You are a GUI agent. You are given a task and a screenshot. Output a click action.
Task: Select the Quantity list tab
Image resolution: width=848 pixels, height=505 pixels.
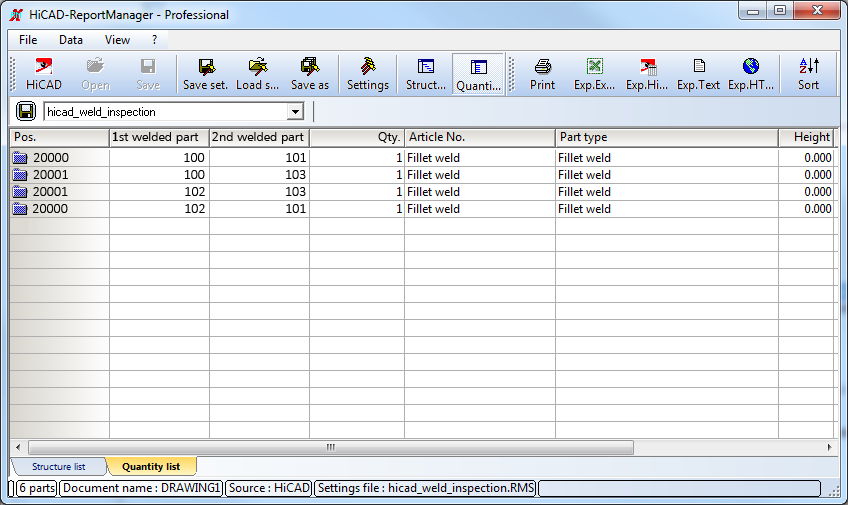tap(151, 467)
